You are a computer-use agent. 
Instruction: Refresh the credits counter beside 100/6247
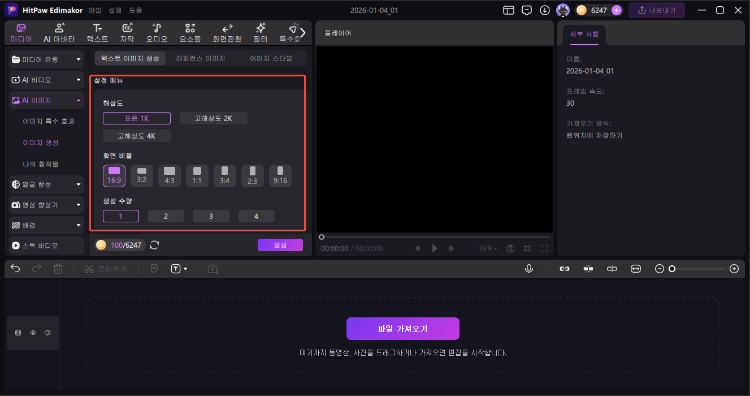coord(154,245)
